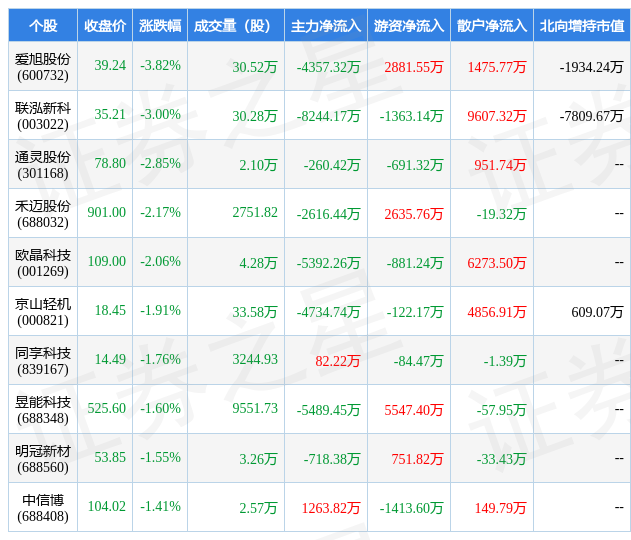Select stock 中信博 (688408)
Image resolution: width=631 pixels, height=540 pixels.
pos(43,508)
